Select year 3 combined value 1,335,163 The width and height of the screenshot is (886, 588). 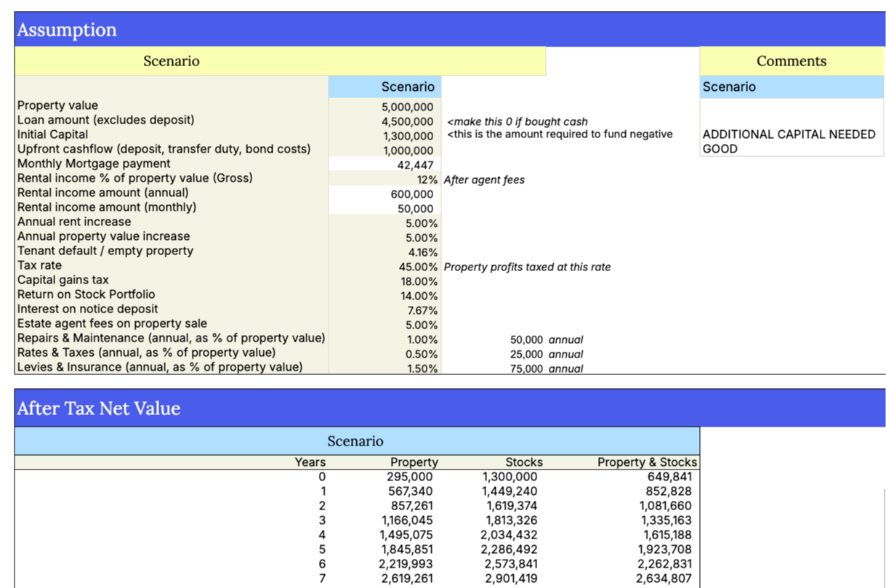tap(666, 520)
